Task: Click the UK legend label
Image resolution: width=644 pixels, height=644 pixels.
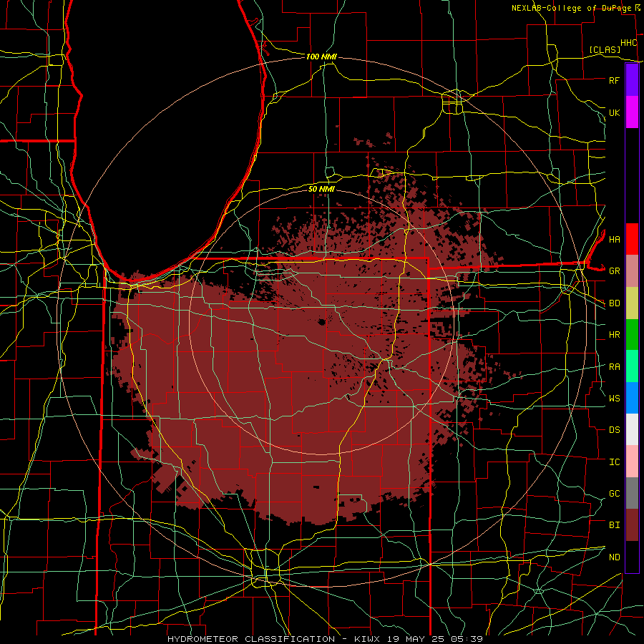Action: [x=615, y=112]
